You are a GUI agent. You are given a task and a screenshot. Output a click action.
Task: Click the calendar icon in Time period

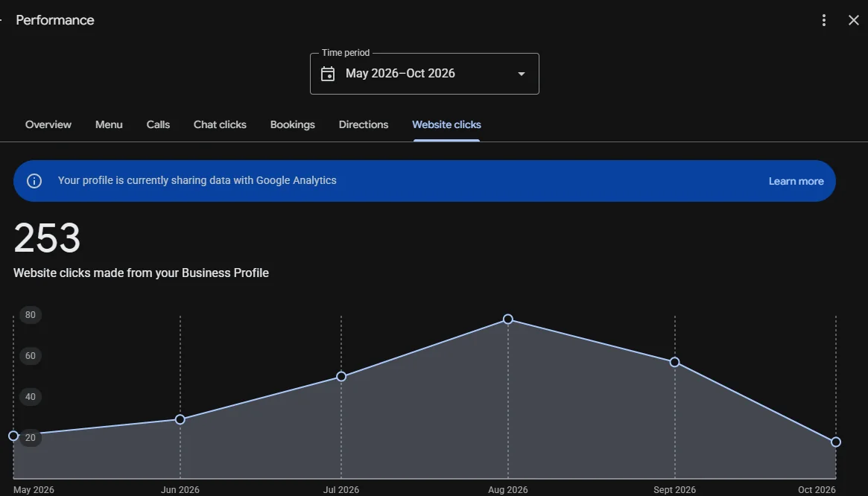[x=328, y=74]
